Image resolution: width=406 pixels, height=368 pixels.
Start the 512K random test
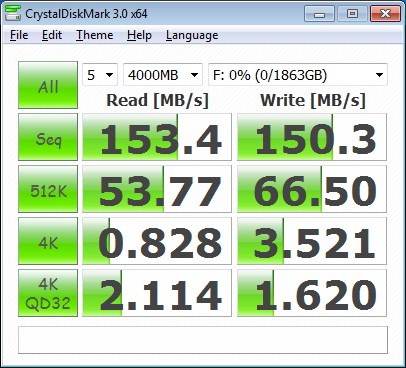(48, 189)
